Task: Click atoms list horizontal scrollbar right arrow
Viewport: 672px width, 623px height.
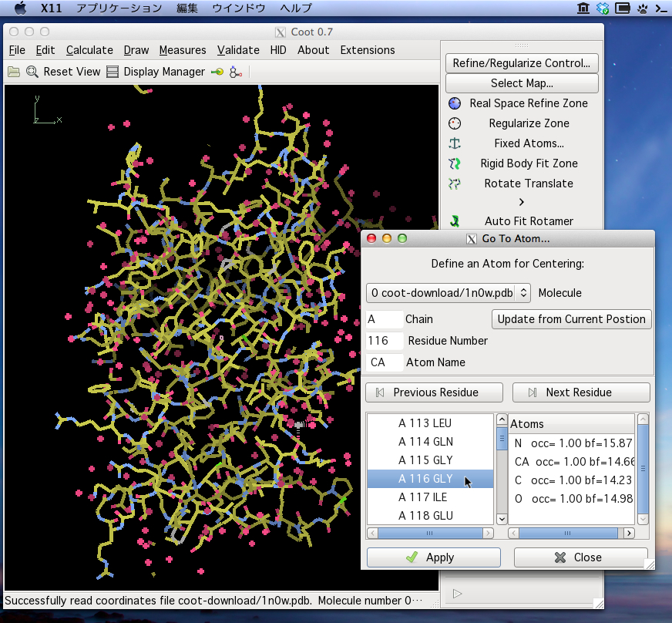Action: 629,533
